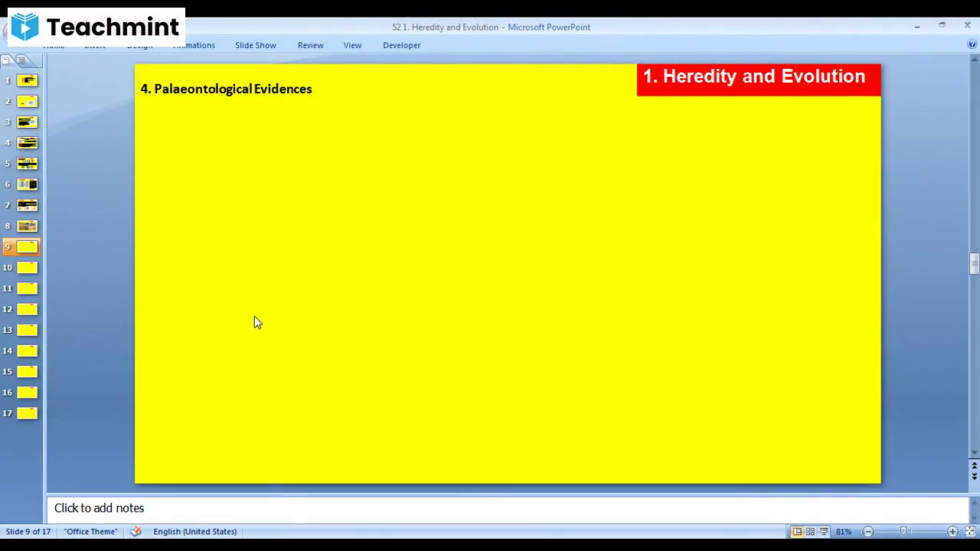
Task: Start Slide Show from status bar icon
Action: pos(824,531)
